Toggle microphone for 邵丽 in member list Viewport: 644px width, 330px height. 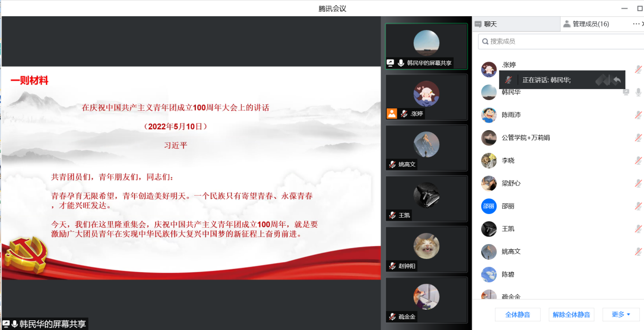pyautogui.click(x=638, y=206)
